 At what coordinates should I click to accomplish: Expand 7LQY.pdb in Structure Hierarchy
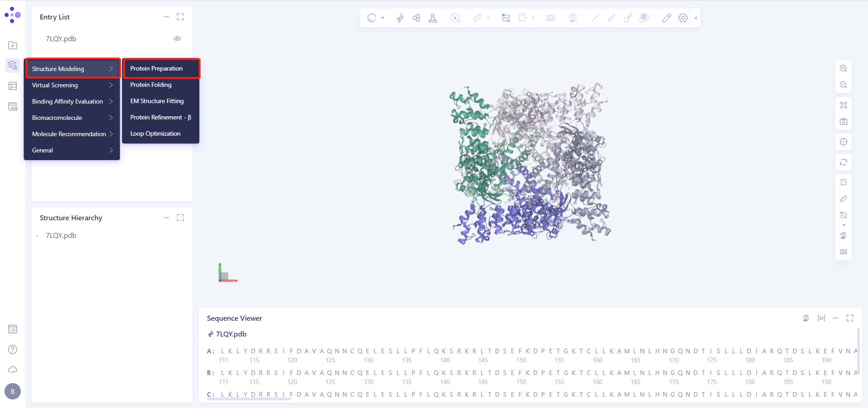click(38, 236)
